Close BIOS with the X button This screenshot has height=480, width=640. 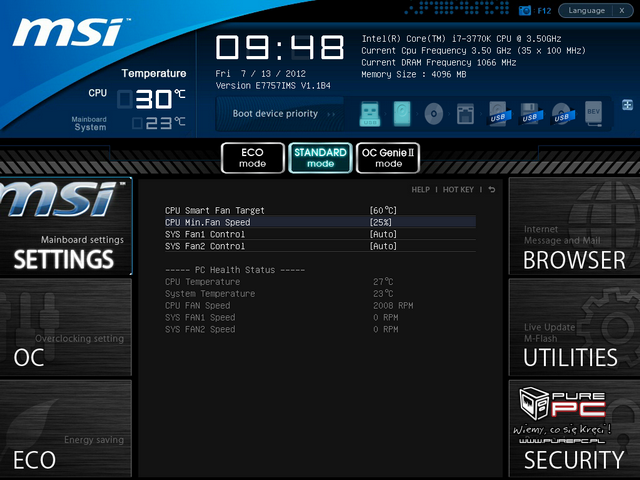(622, 11)
